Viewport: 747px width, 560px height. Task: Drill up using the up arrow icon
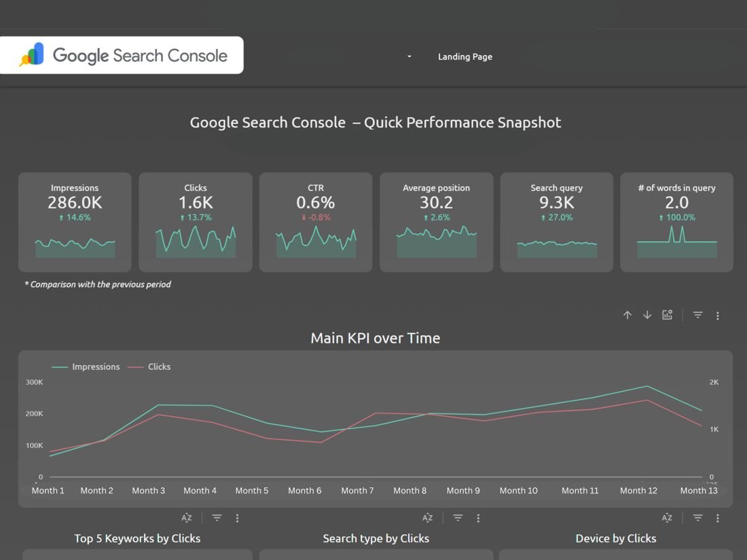pos(627,315)
